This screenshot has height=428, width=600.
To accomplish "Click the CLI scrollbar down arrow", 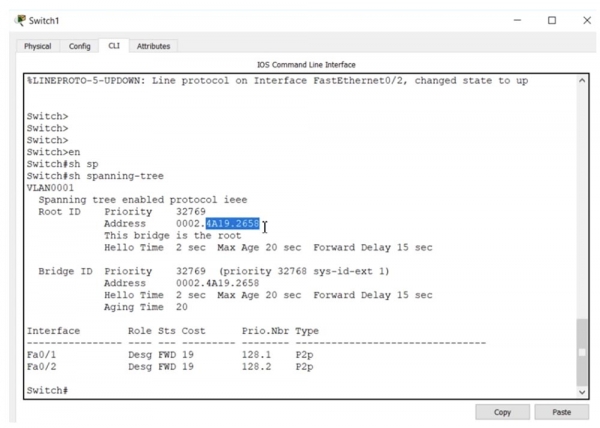I will 582,391.
